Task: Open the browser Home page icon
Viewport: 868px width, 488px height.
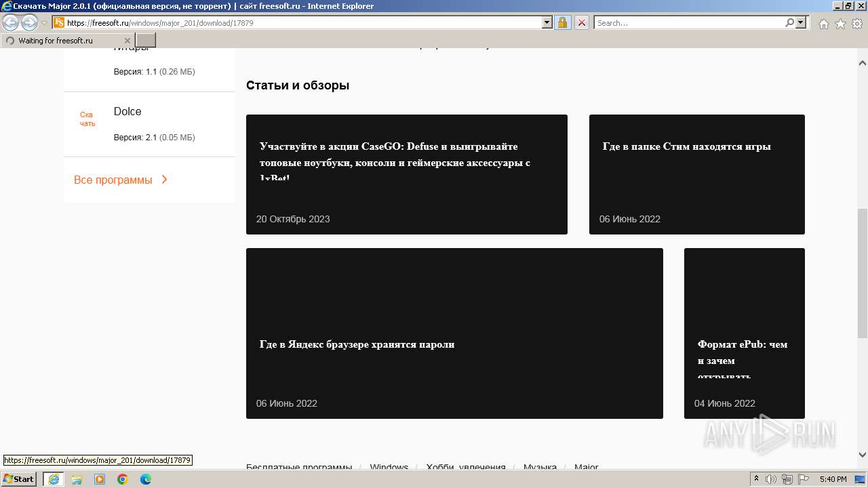Action: click(823, 24)
